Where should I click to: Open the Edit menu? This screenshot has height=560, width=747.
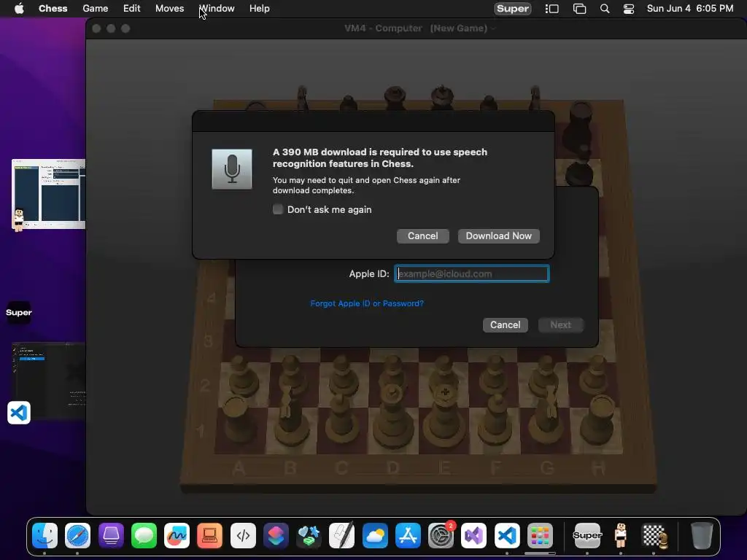pyautogui.click(x=131, y=9)
